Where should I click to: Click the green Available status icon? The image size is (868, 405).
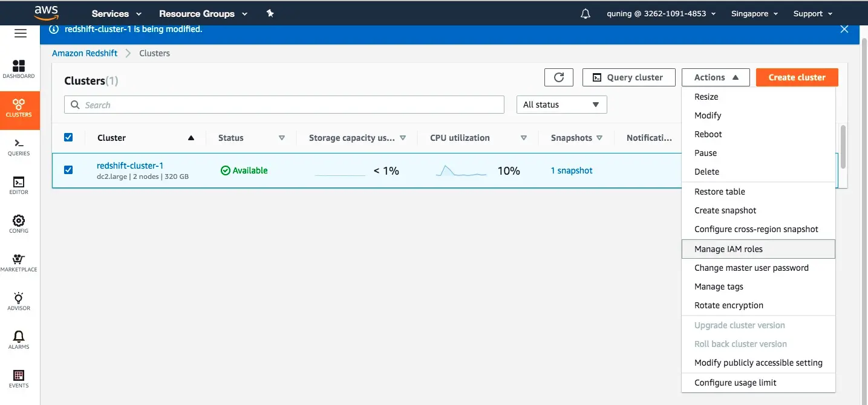tap(225, 170)
